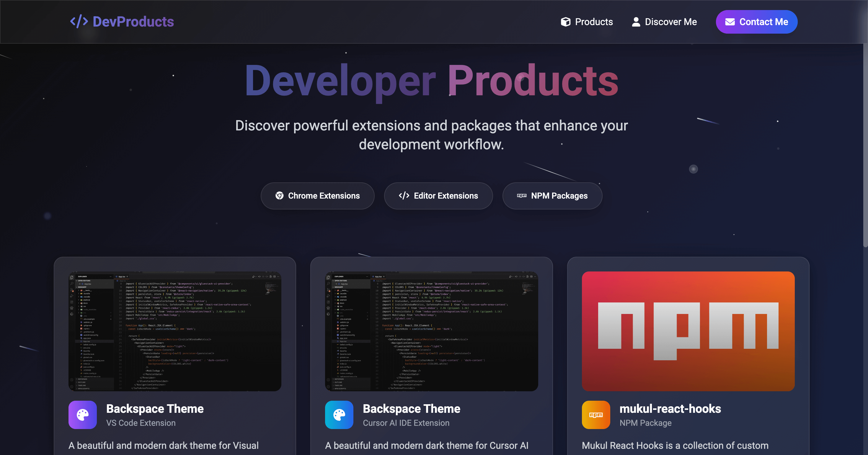Open the Cursor AI Backspace Theme screenshot
Viewport: 868px width, 455px height.
(431, 331)
